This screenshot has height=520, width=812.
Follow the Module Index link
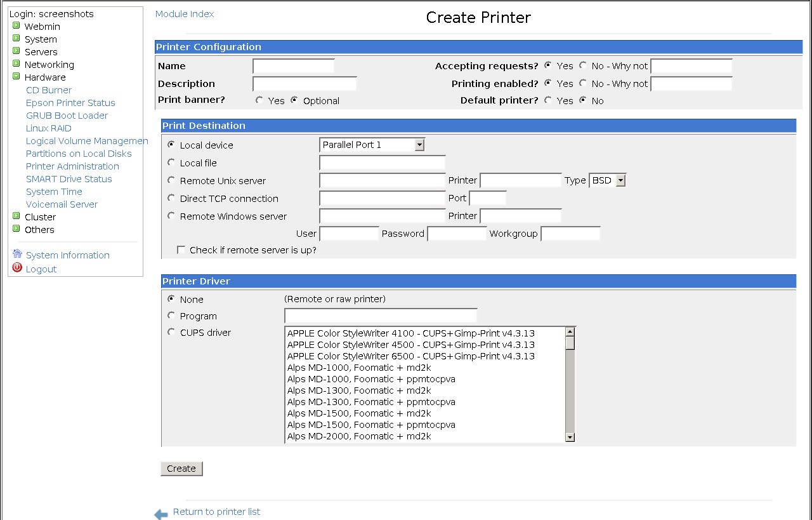pos(185,14)
